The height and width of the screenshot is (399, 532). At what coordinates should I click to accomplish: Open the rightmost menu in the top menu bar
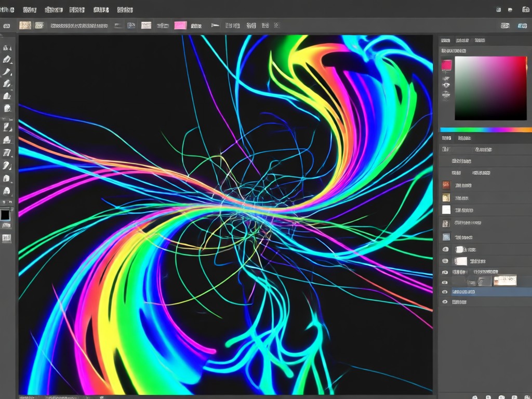tap(125, 10)
